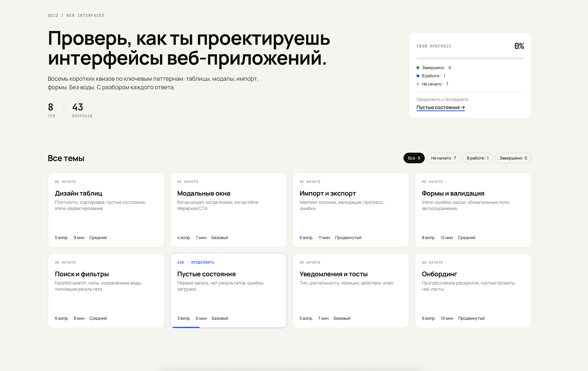
Task: Click the "8 ТЕМ" counter
Action: pyautogui.click(x=51, y=111)
